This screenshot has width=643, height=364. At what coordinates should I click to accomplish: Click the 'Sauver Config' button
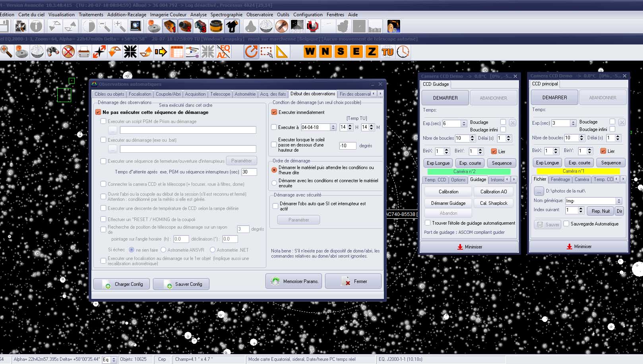181,284
